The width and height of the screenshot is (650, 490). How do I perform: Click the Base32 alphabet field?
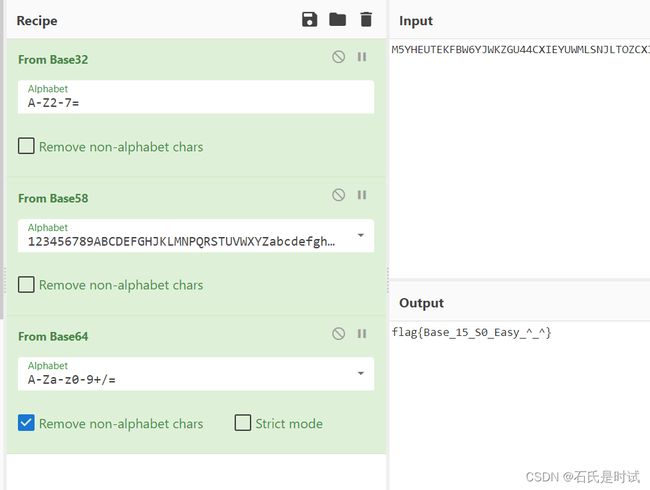196,97
